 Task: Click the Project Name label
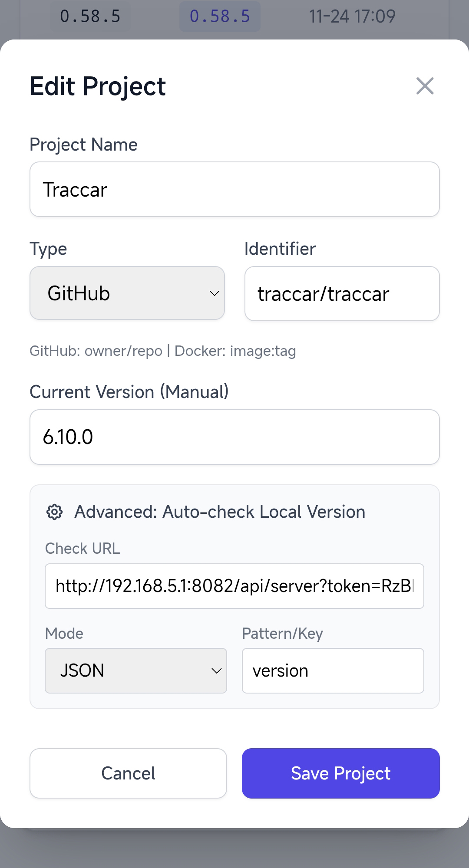83,145
